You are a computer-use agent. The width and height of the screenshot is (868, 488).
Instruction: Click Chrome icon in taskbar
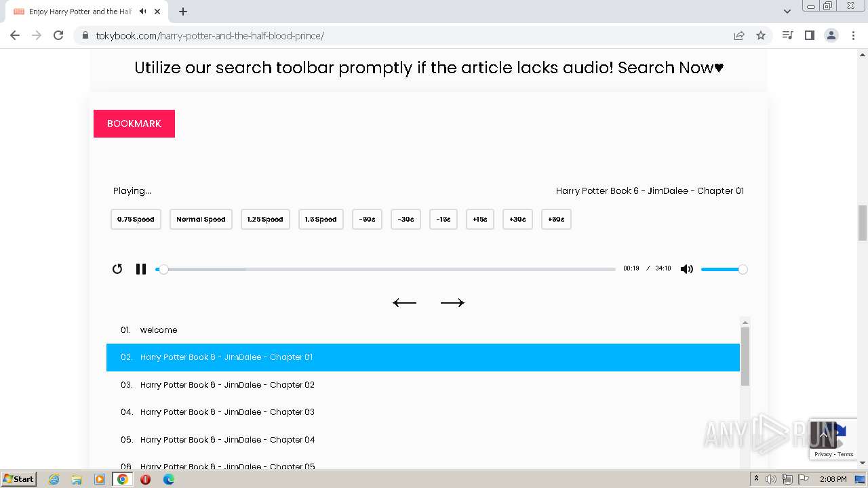[123, 479]
